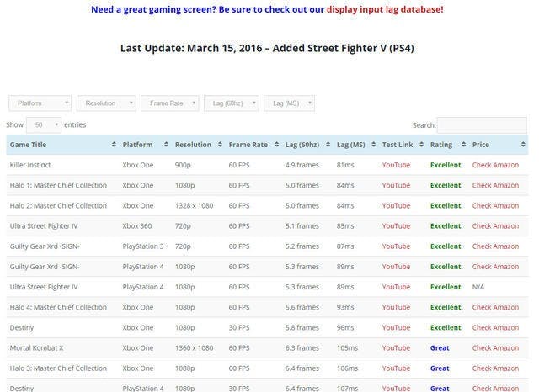Open YouTube link for Mortal Kombat X
Image resolution: width=539 pixels, height=392 pixels.
point(396,347)
